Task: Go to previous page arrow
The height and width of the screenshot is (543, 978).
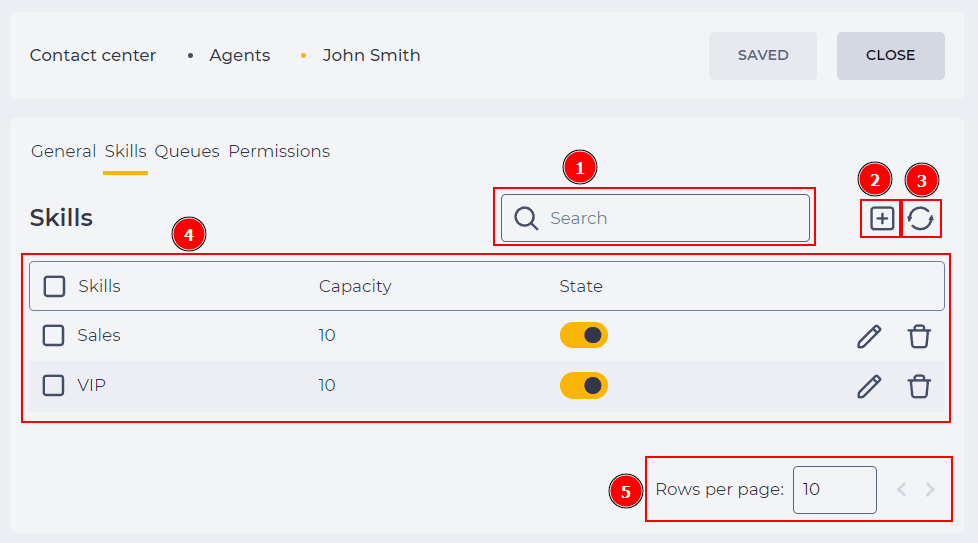Action: point(901,489)
